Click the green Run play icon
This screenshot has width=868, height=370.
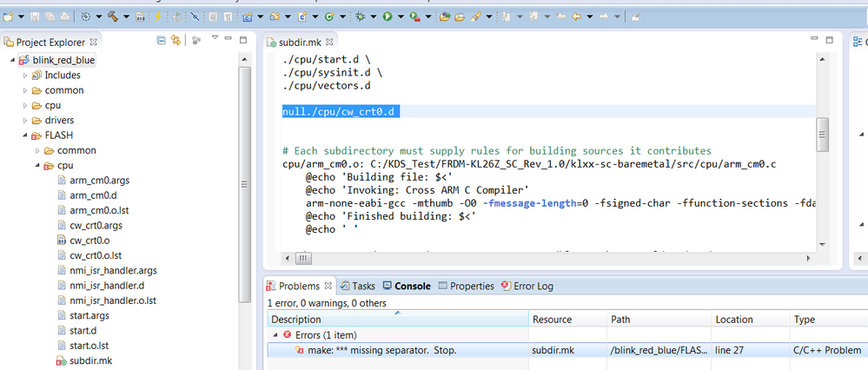tap(388, 17)
